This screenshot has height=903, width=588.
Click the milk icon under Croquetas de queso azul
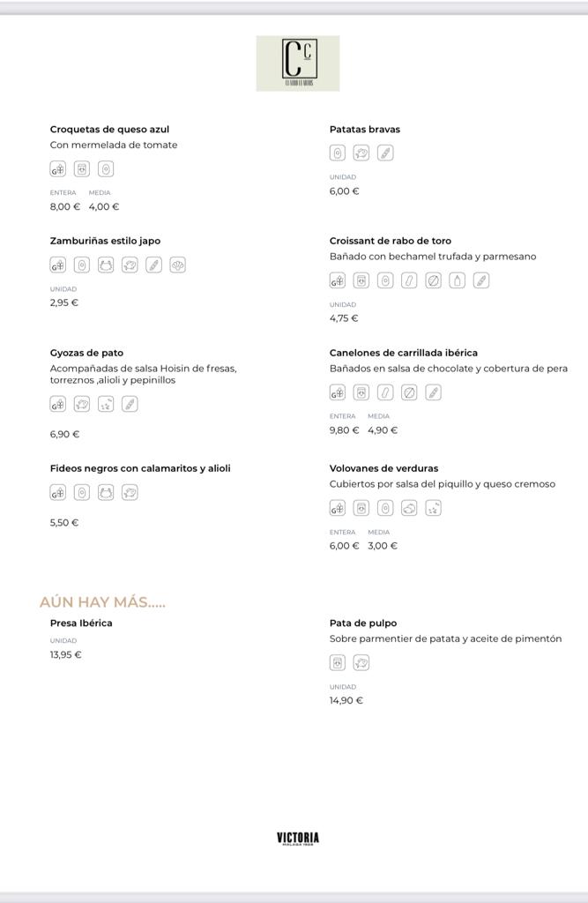pos(82,168)
